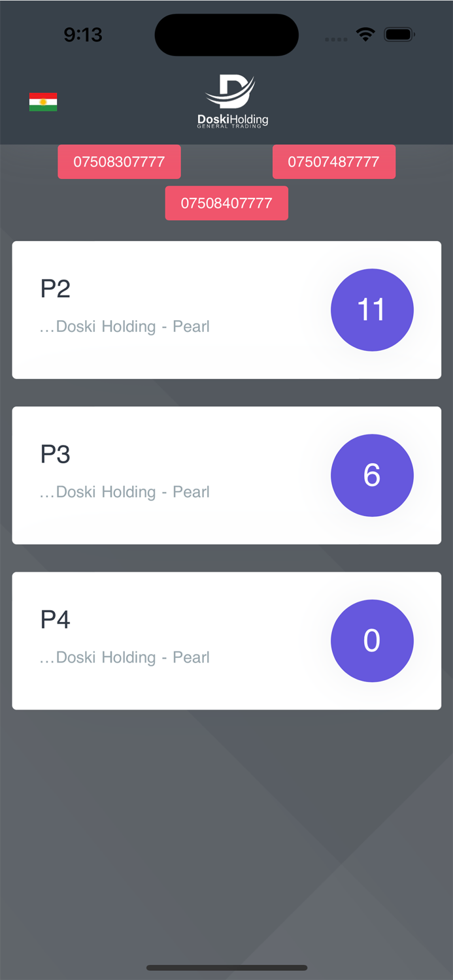The width and height of the screenshot is (453, 980).
Task: Tap the cellular signal dots icon
Action: (336, 38)
